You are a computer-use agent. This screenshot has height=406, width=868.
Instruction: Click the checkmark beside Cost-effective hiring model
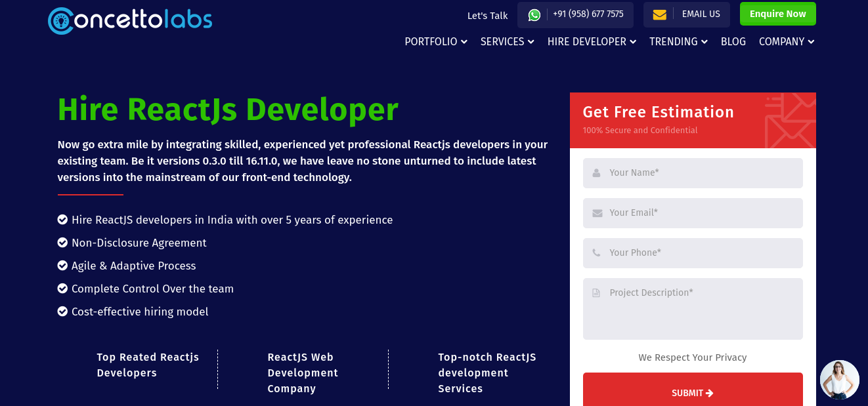pos(62,311)
